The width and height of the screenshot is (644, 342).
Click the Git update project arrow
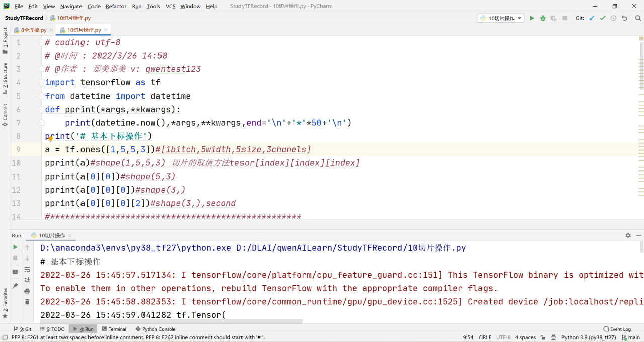click(592, 18)
